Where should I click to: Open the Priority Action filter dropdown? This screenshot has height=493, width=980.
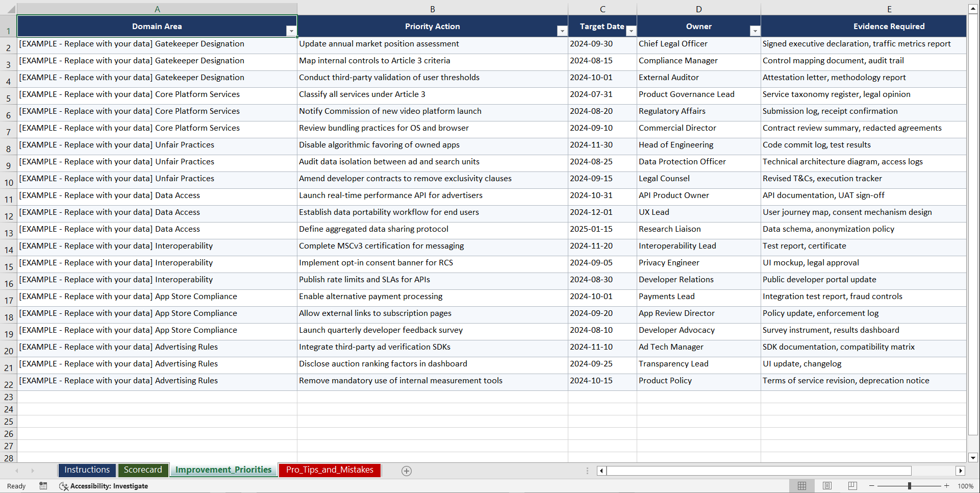pyautogui.click(x=562, y=31)
